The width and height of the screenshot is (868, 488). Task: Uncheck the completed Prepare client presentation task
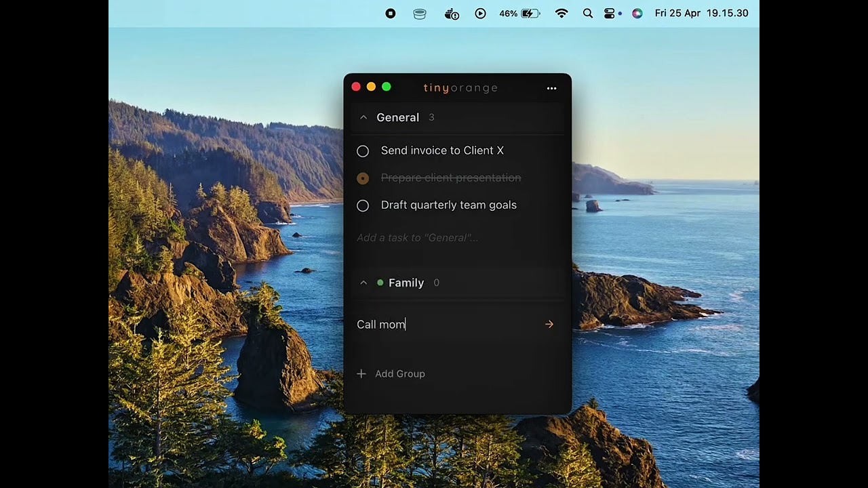[x=363, y=178]
